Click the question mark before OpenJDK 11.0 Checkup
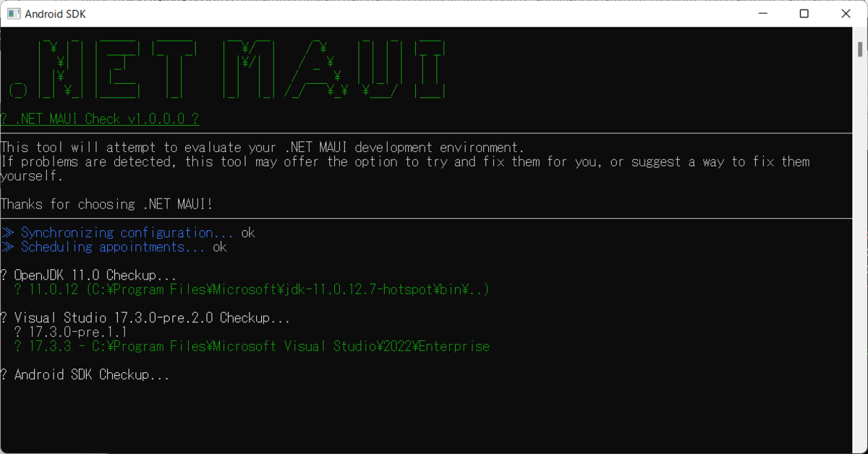The height and width of the screenshot is (454, 868). click(x=4, y=275)
